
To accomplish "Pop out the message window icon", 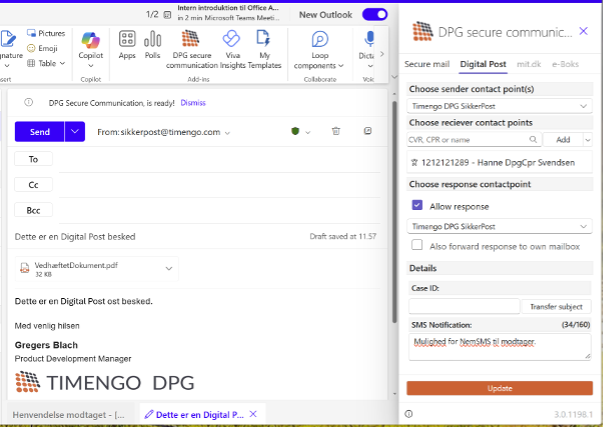I will pos(367,131).
